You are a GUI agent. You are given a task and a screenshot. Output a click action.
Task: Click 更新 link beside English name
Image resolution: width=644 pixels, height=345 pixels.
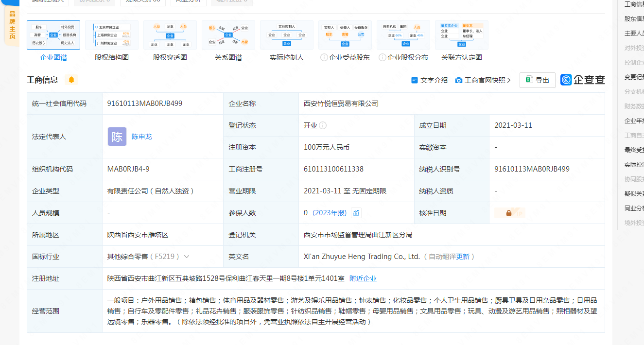(463, 257)
